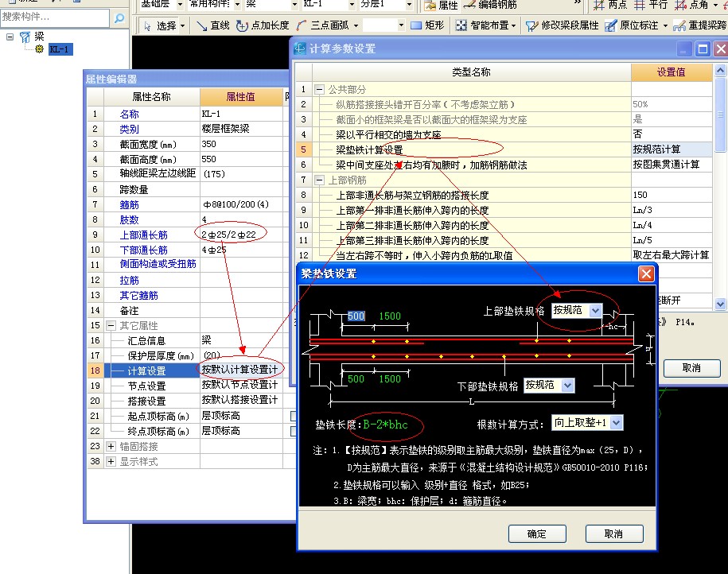Click 取消 in the 梁垫铁设置 dialog
The width and height of the screenshot is (728, 574).
[x=614, y=534]
